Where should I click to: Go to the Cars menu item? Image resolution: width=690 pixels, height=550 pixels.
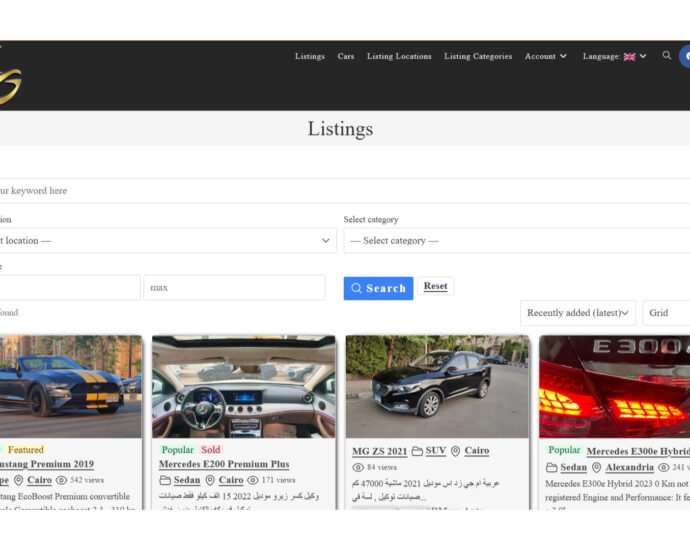345,57
